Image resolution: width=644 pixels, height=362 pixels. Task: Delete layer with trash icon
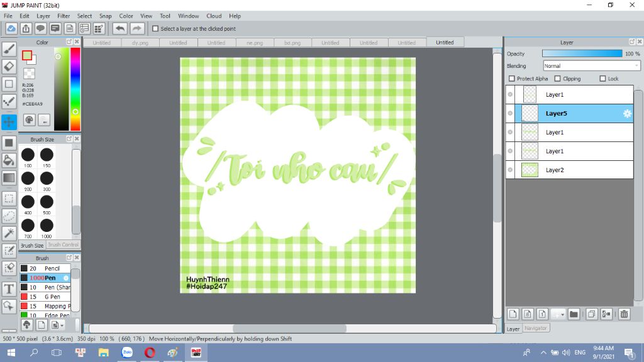624,314
